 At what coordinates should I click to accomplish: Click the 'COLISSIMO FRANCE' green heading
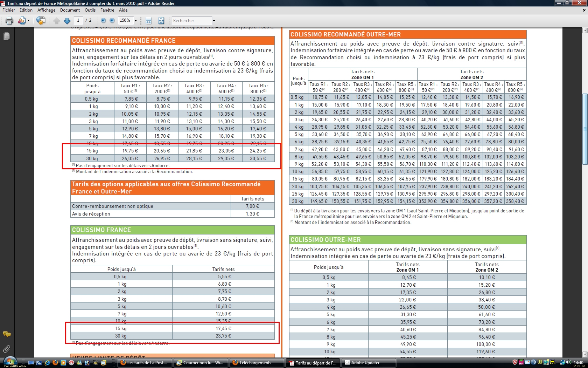(x=101, y=230)
